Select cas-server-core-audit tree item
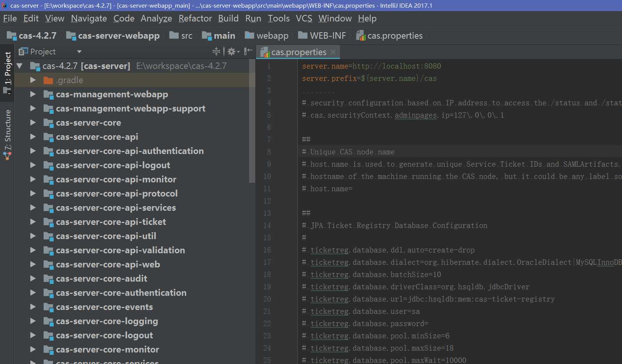622x364 pixels. tap(102, 279)
